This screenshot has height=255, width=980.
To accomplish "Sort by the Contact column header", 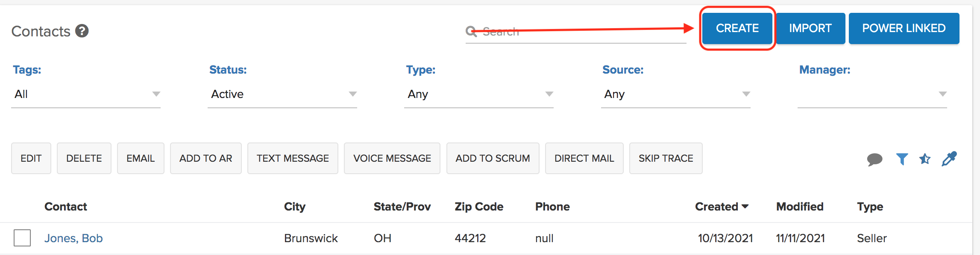I will click(x=66, y=207).
